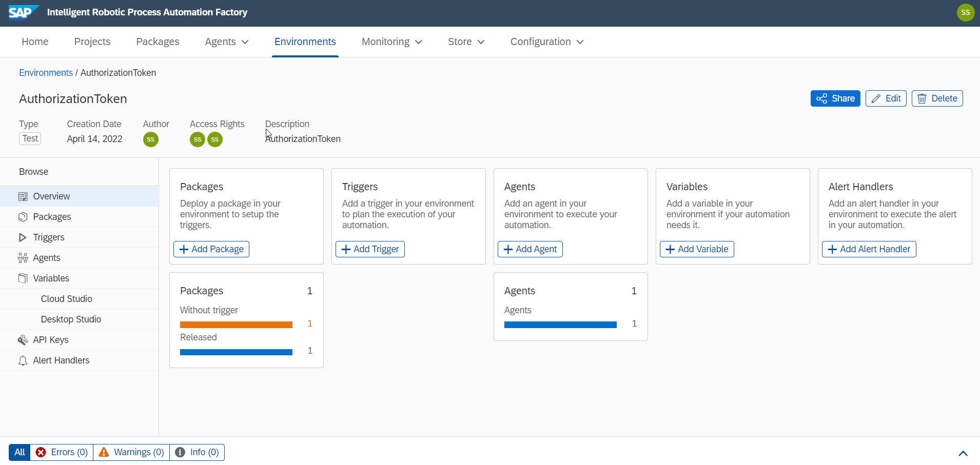Click the Test type tag

[30, 138]
